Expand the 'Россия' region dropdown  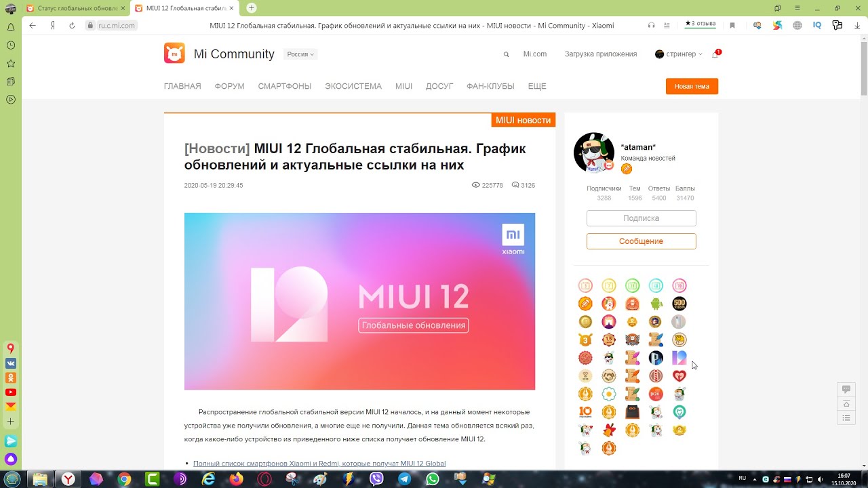coord(300,54)
